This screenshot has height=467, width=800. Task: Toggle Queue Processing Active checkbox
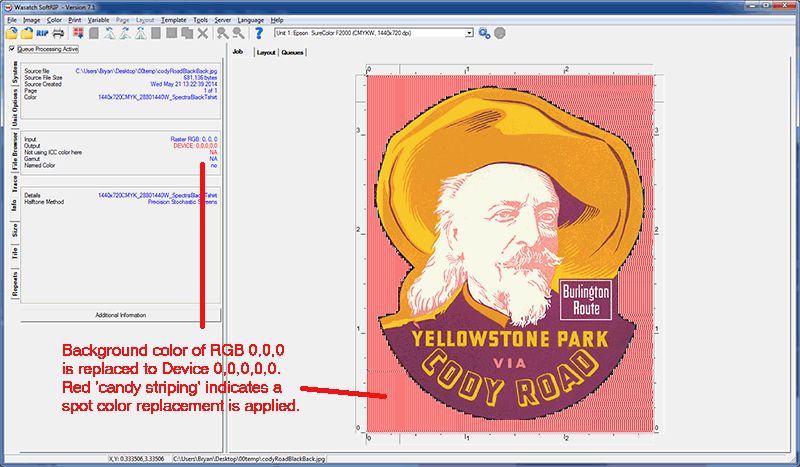12,49
